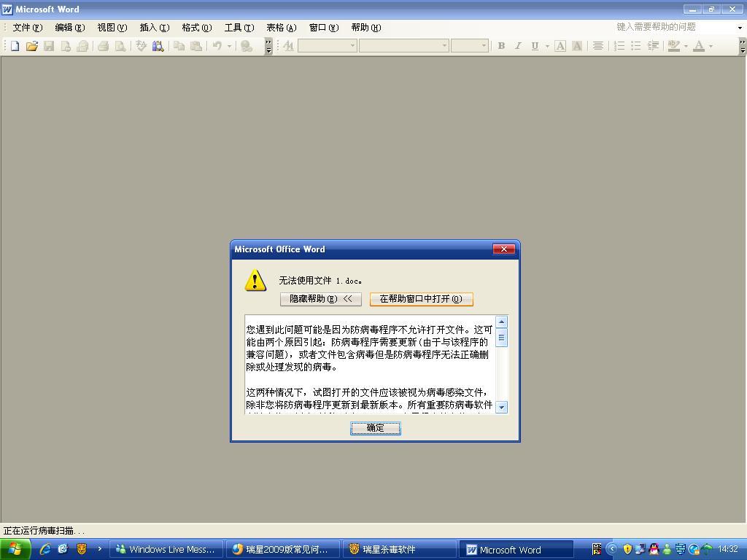
Task: Open the 编辑(E) menu
Action: click(69, 28)
